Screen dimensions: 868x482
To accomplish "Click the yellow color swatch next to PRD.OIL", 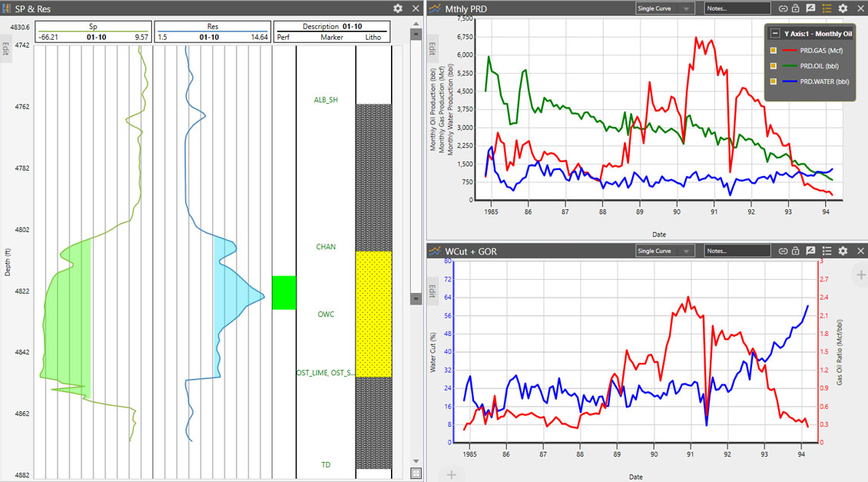I will coord(774,66).
